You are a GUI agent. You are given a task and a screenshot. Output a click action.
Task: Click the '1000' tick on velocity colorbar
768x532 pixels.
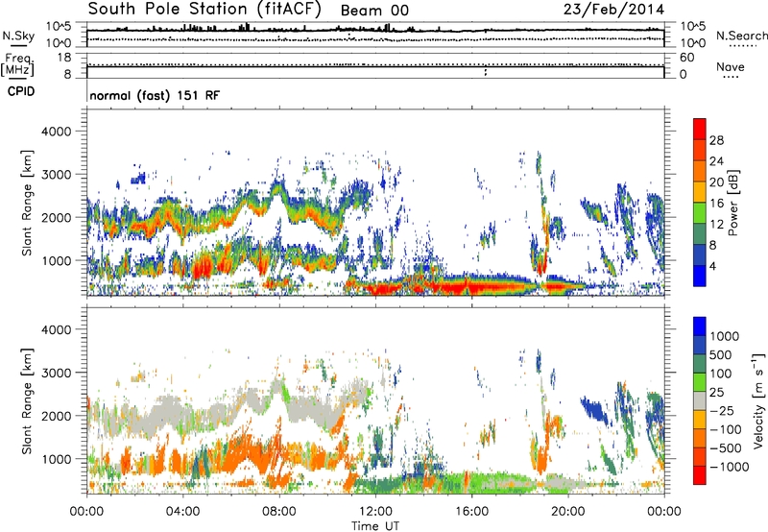(x=725, y=336)
